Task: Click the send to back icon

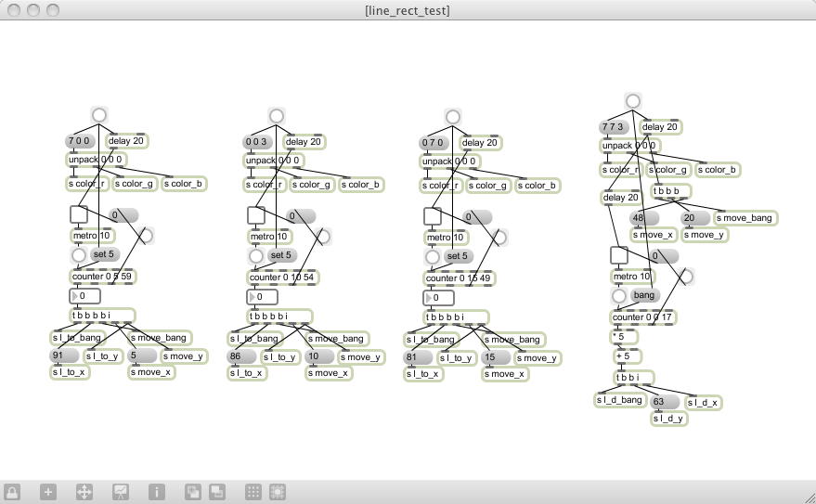Action: (x=217, y=492)
